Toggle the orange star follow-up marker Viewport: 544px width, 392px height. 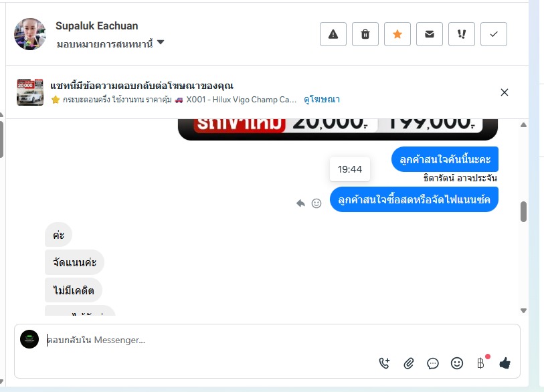397,34
